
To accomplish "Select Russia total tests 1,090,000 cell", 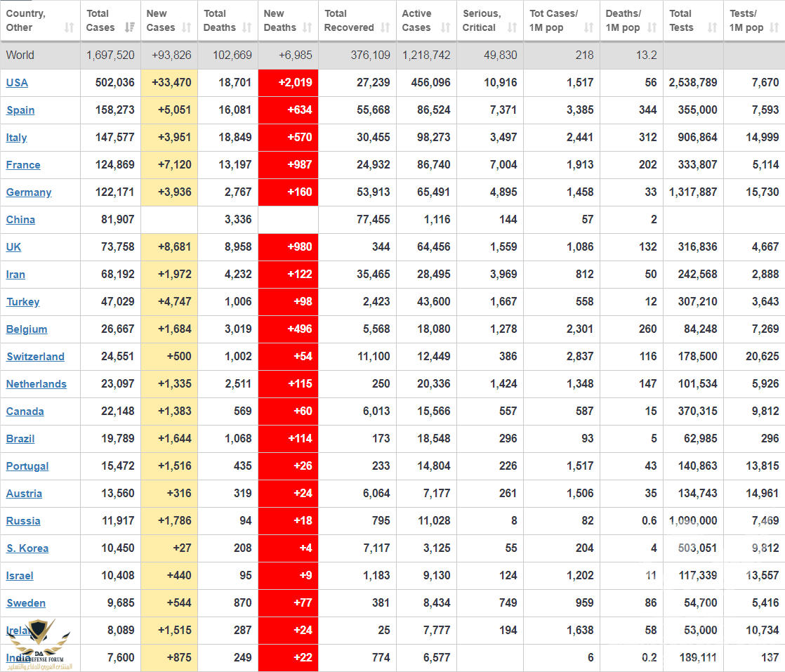I will click(x=694, y=521).
